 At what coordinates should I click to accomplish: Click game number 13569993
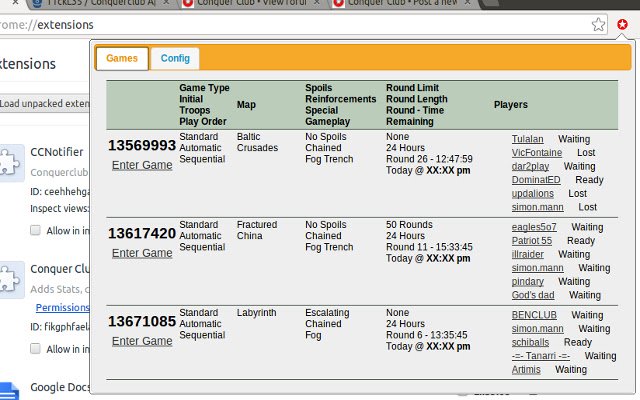point(142,145)
